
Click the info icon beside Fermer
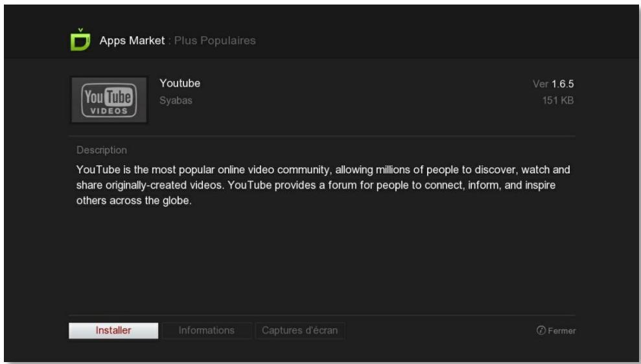point(541,330)
